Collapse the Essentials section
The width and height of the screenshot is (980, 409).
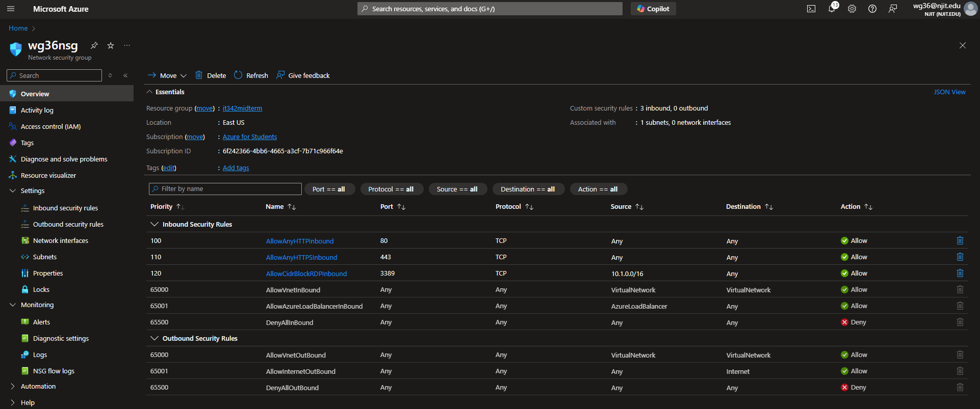coord(149,92)
